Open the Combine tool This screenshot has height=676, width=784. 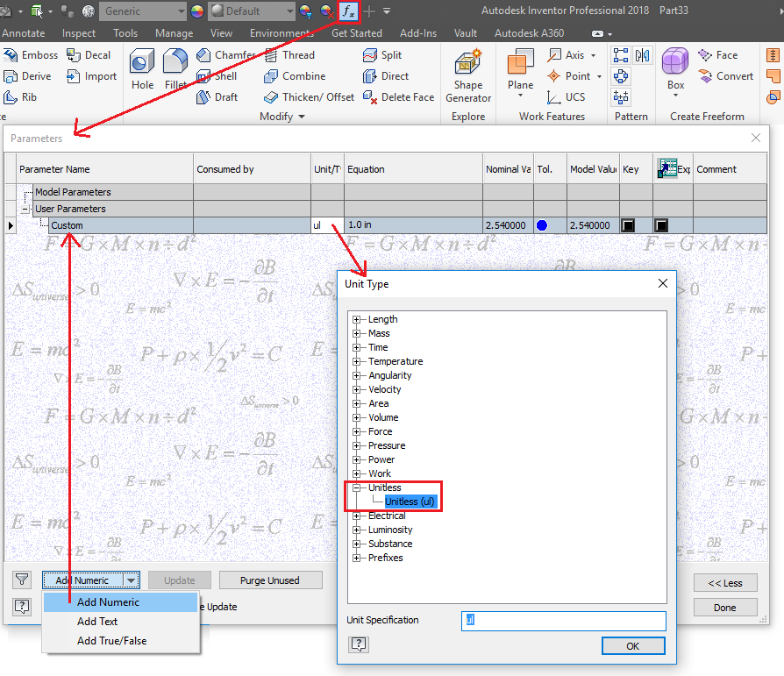click(x=303, y=75)
